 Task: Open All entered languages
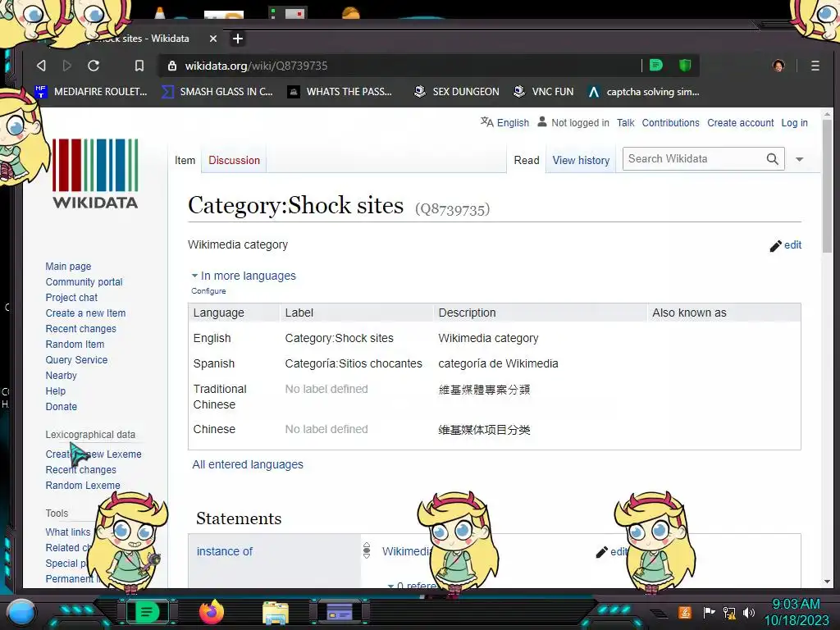248,464
